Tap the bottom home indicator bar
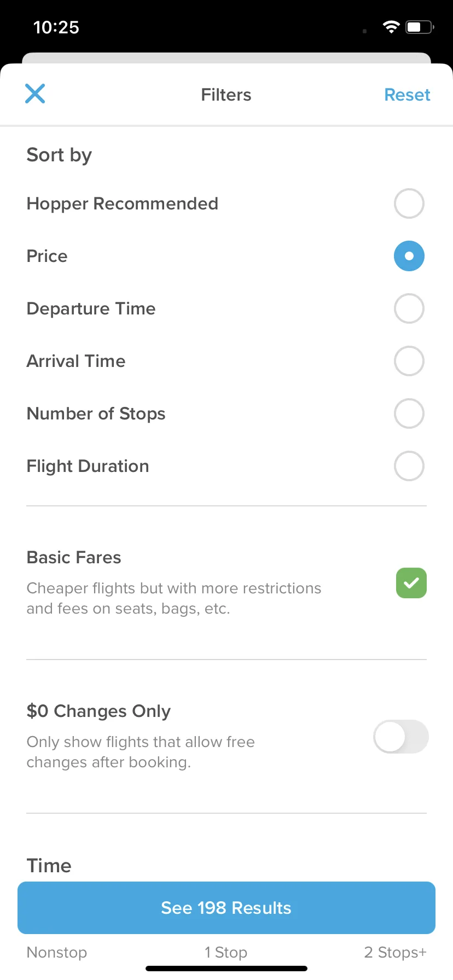This screenshot has width=453, height=980. [x=226, y=969]
